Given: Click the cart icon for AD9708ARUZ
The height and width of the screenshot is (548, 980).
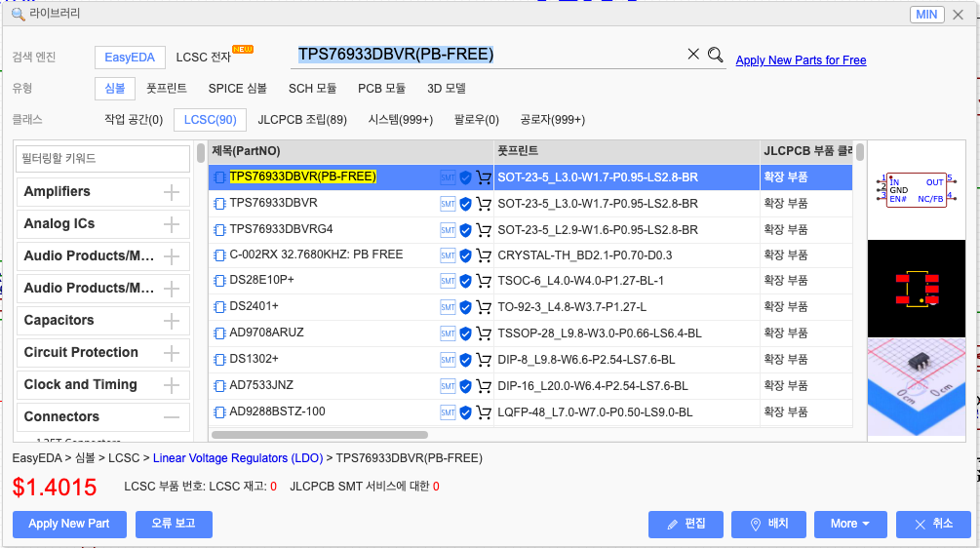Looking at the screenshot, I should click(x=483, y=333).
